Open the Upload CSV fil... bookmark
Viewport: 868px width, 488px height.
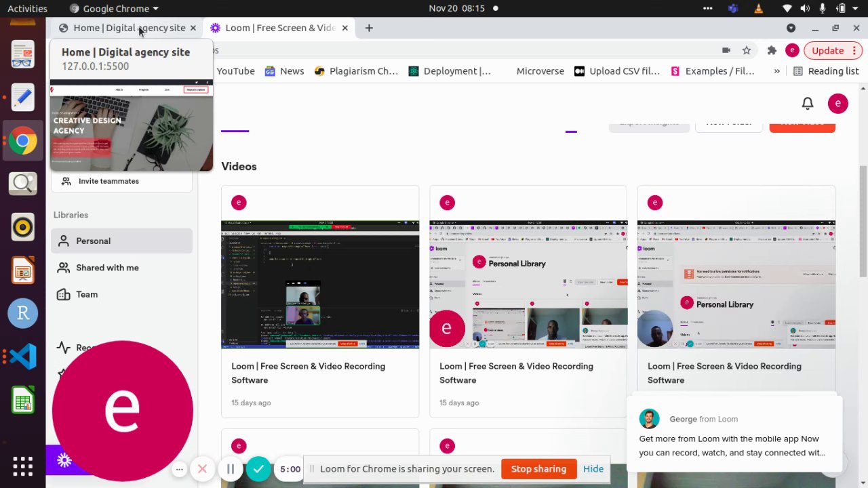tap(617, 71)
